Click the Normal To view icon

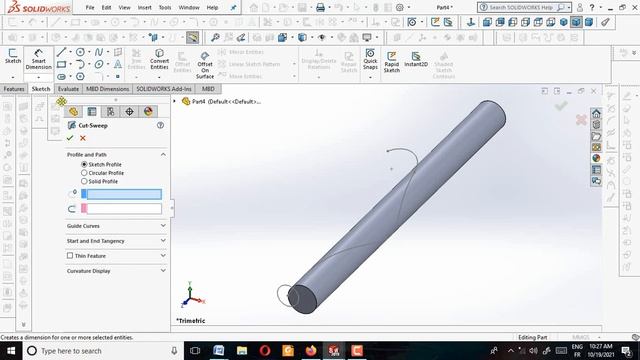pos(471,22)
